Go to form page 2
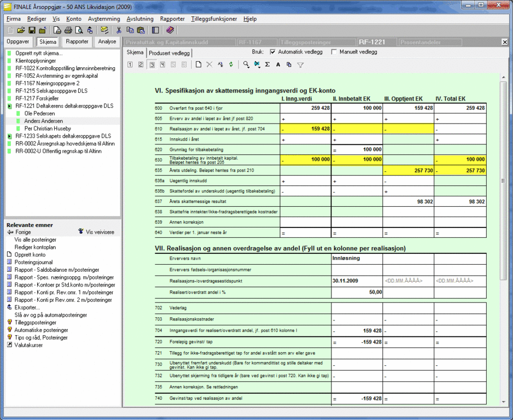The height and width of the screenshot is (420, 513). pos(141,65)
